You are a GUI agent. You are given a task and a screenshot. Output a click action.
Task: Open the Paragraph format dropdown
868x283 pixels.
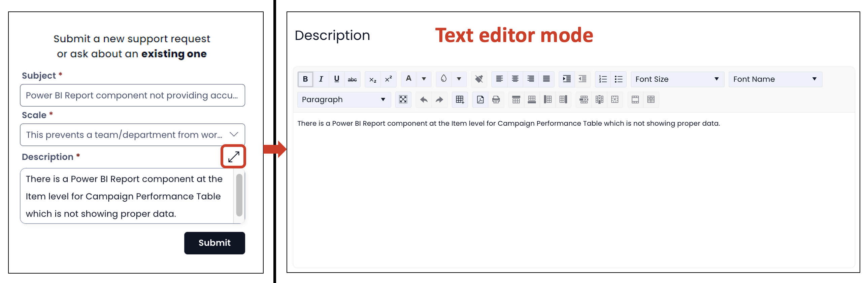pyautogui.click(x=344, y=99)
